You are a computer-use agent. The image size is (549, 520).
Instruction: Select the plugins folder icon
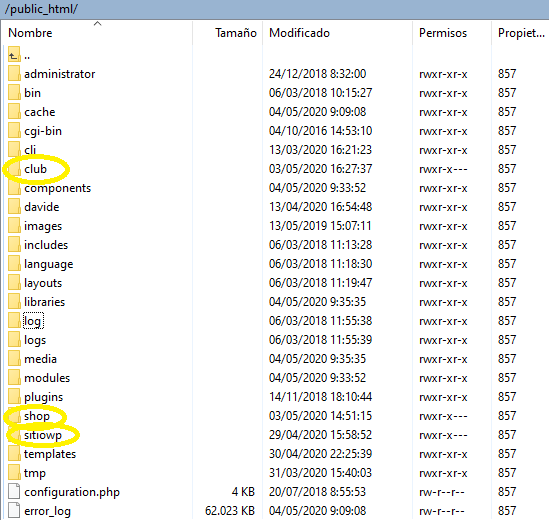tap(14, 396)
